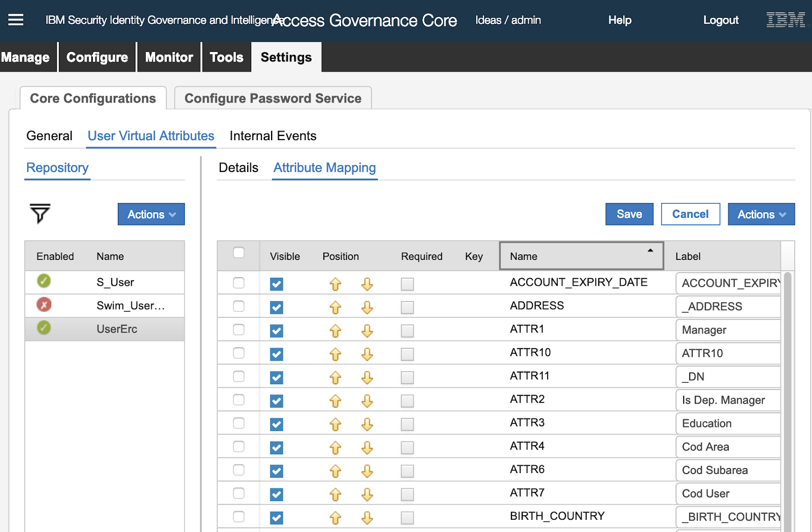Open the Monitor tab

point(169,57)
